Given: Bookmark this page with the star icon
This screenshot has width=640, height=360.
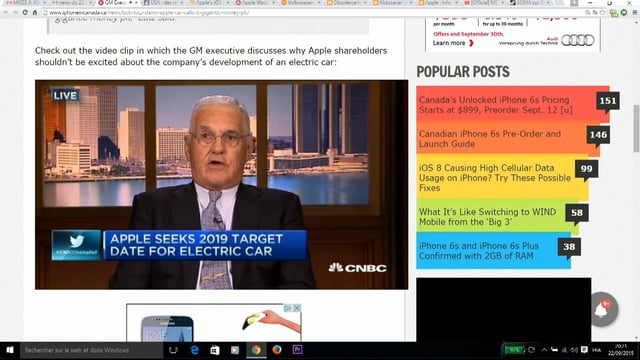Looking at the screenshot, I should click(x=602, y=13).
